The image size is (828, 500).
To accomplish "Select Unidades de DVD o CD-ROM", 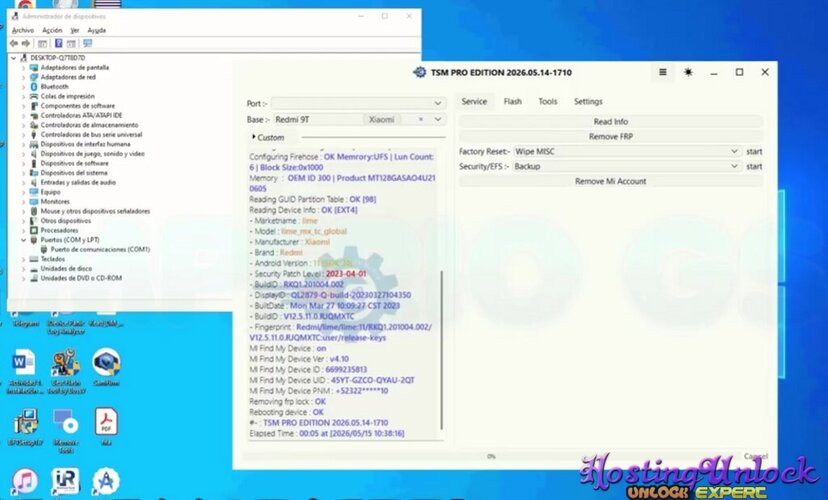I will [81, 278].
